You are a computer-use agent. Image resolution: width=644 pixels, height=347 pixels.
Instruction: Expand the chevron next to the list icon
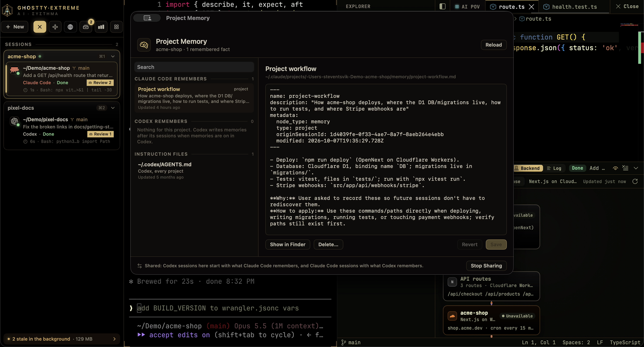[636, 168]
